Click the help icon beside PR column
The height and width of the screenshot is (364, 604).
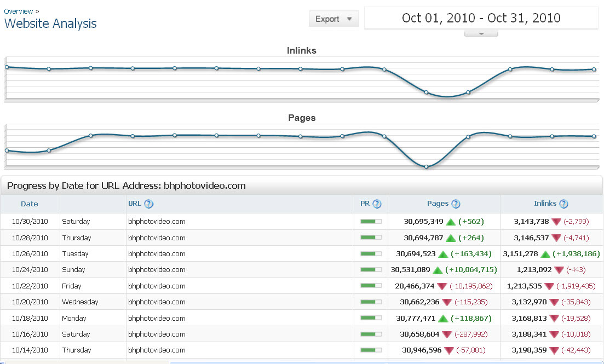click(377, 204)
